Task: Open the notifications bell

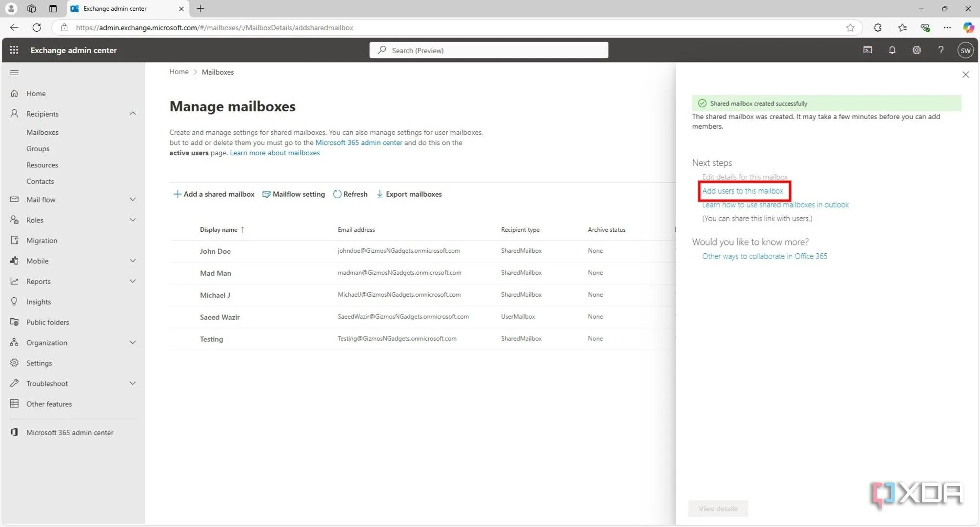Action: (892, 50)
